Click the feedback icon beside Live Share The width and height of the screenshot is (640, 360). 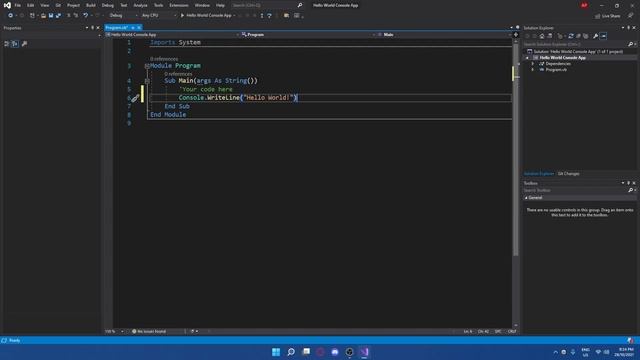(631, 16)
